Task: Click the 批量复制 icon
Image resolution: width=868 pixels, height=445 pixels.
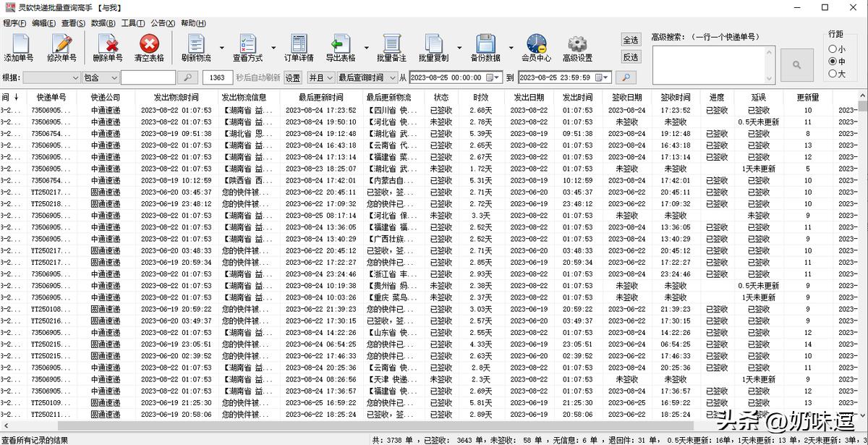Action: click(433, 48)
